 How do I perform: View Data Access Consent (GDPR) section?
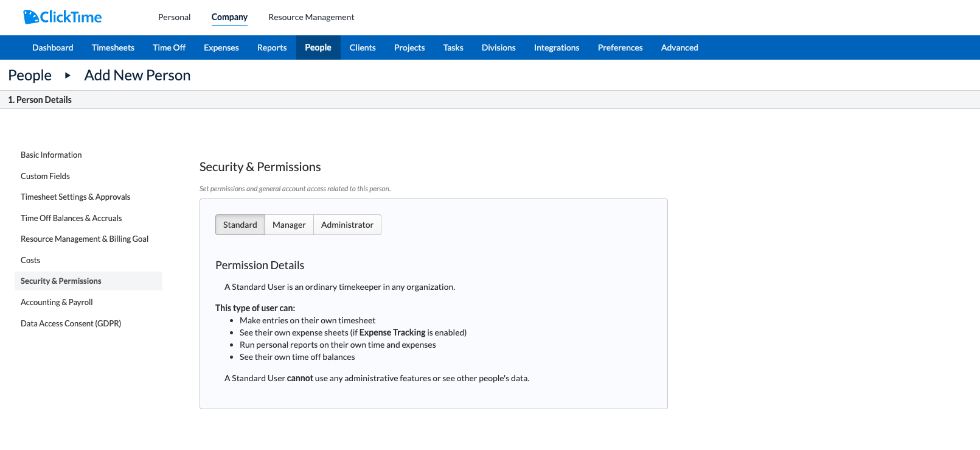pos(71,323)
